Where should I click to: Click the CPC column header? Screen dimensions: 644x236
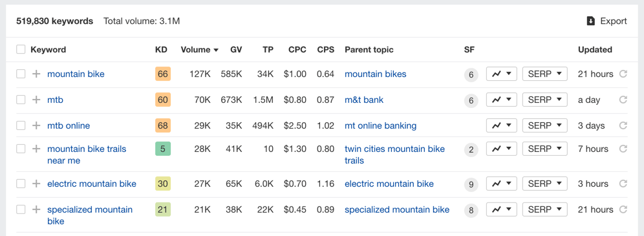[x=297, y=50]
